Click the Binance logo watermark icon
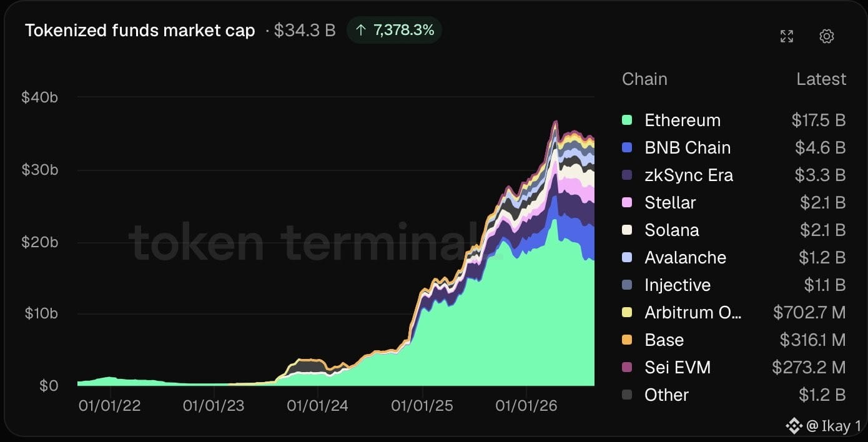The height and width of the screenshot is (442, 868). (x=794, y=426)
